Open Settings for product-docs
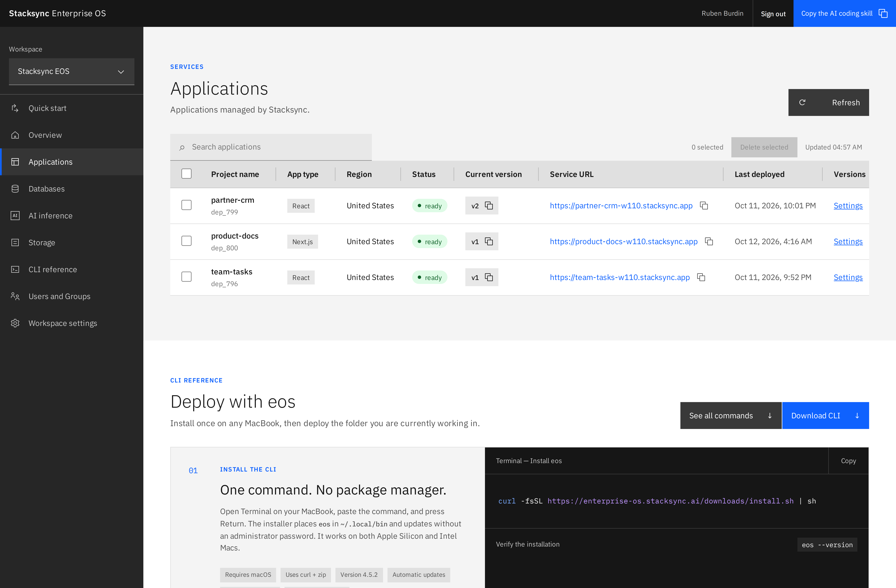 point(848,241)
